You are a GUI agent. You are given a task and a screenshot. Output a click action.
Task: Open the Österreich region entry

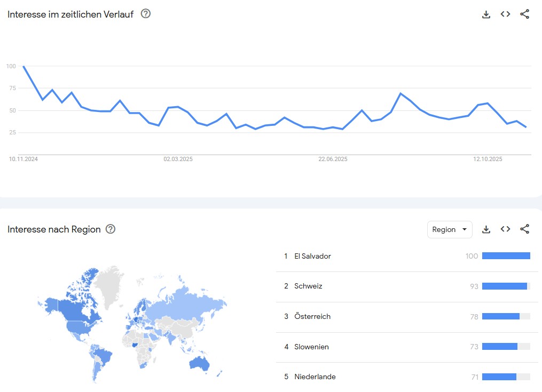[312, 317]
